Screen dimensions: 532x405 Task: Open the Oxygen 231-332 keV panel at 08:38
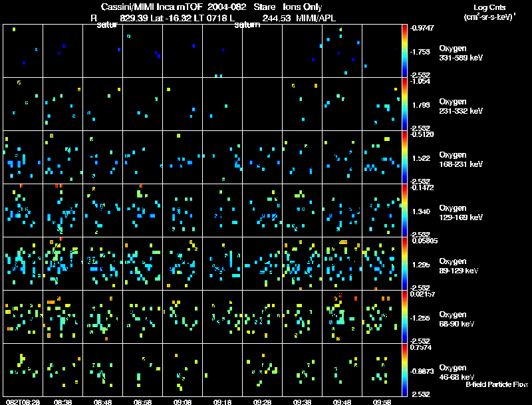click(x=63, y=104)
